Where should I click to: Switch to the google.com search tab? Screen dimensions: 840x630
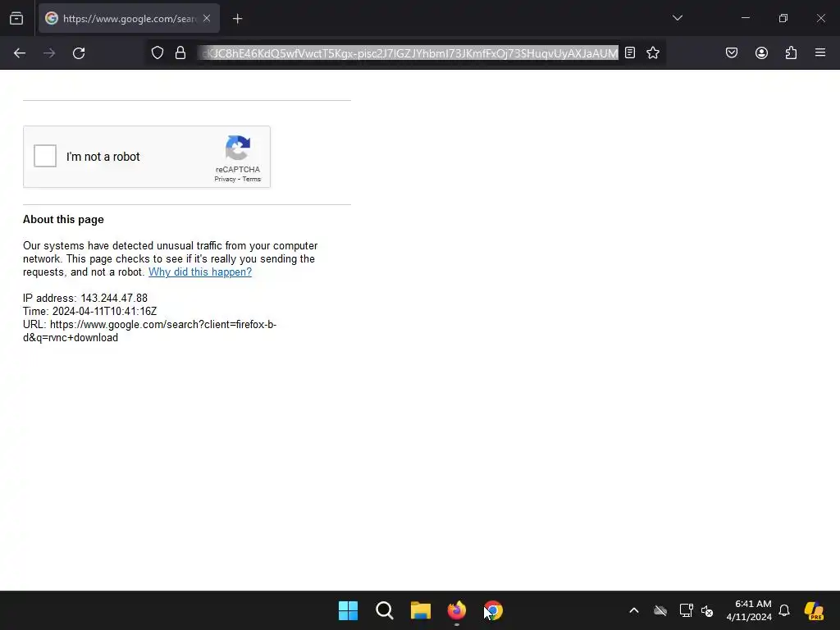[x=129, y=19]
